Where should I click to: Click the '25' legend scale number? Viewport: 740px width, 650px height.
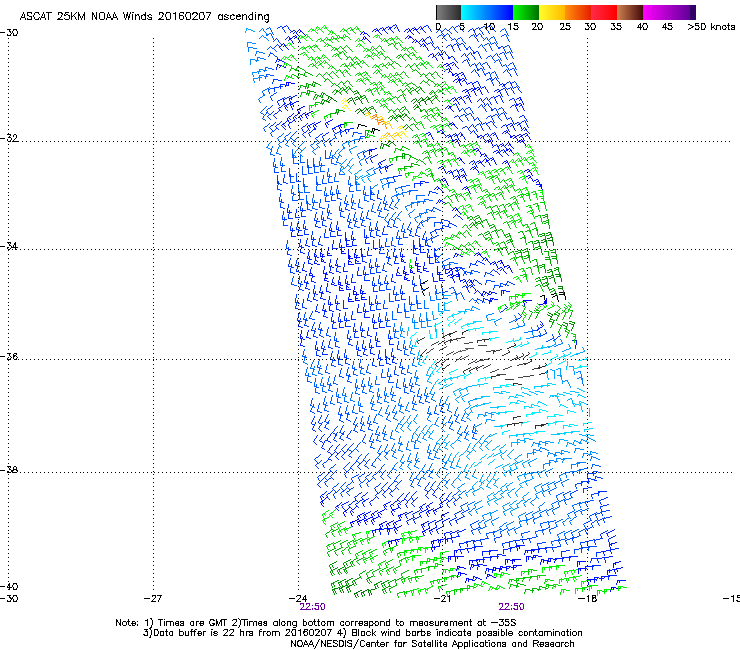(x=565, y=27)
